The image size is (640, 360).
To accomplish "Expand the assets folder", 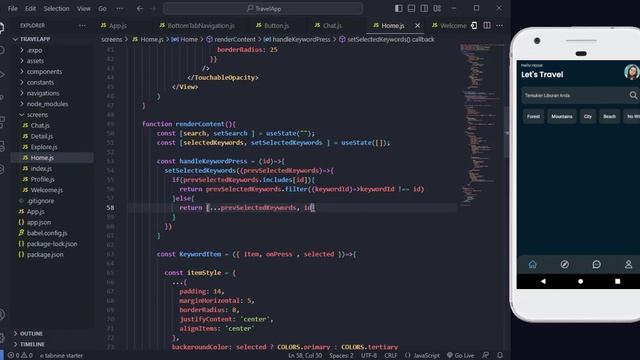I will click(52, 61).
